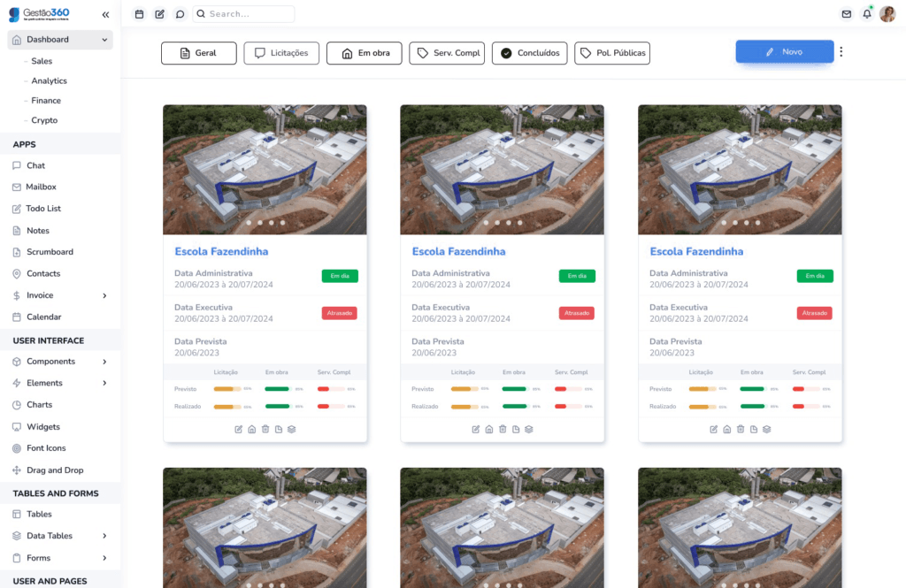Screen dimensions: 906x588
Task: Open Widgets in the sidebar
Action: pos(43,427)
